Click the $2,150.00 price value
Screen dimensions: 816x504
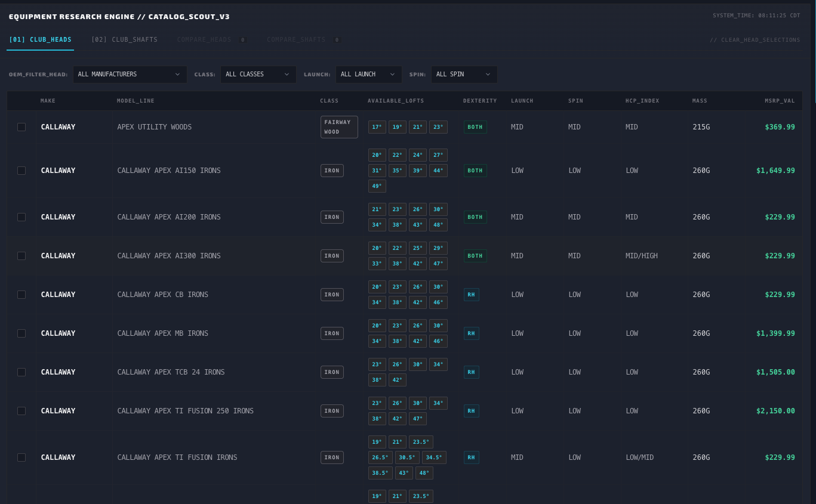pos(775,411)
